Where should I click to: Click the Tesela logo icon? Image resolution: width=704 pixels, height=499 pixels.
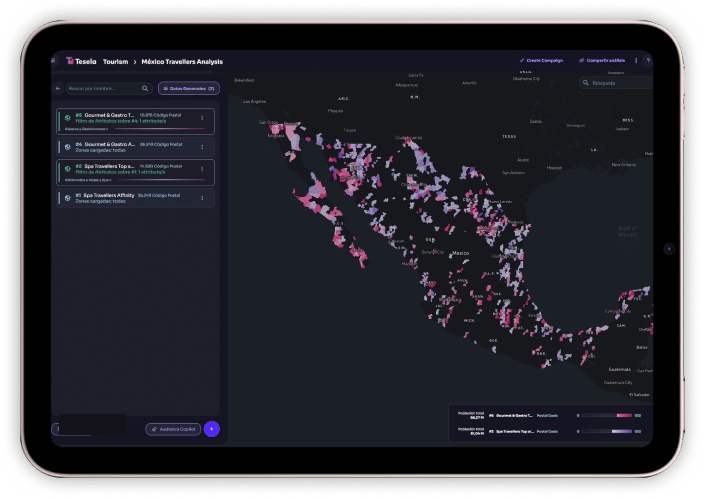(x=70, y=61)
